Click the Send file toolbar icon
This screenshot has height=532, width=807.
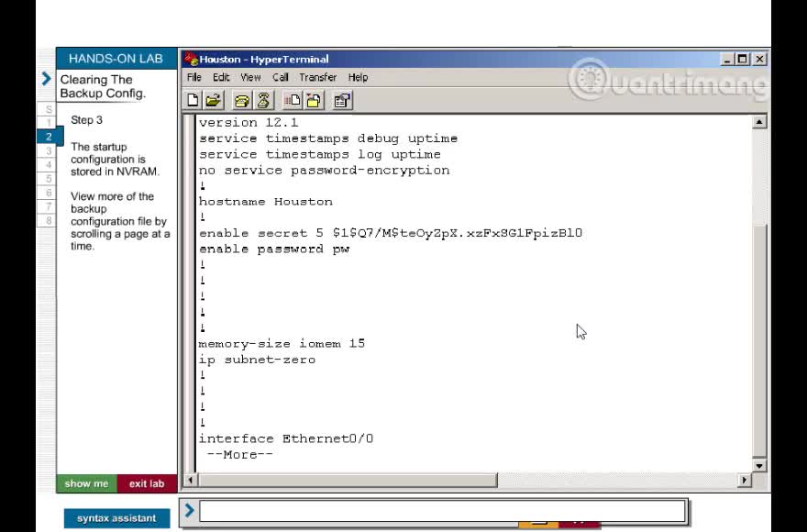tap(293, 100)
